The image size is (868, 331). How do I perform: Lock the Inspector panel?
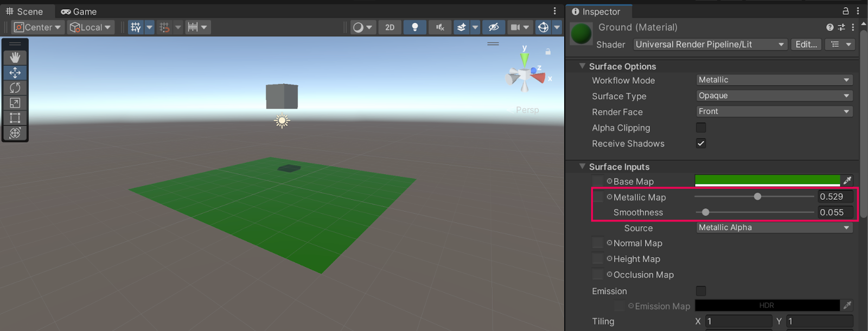[845, 11]
